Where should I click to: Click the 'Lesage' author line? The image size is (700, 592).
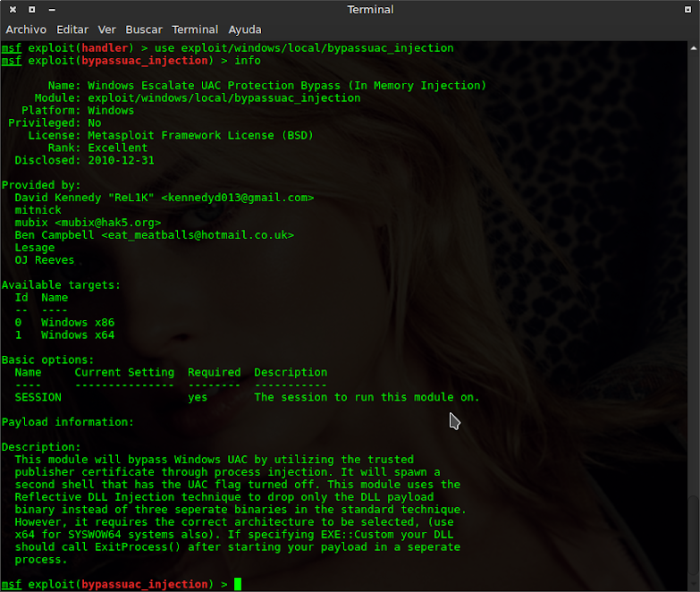35,248
